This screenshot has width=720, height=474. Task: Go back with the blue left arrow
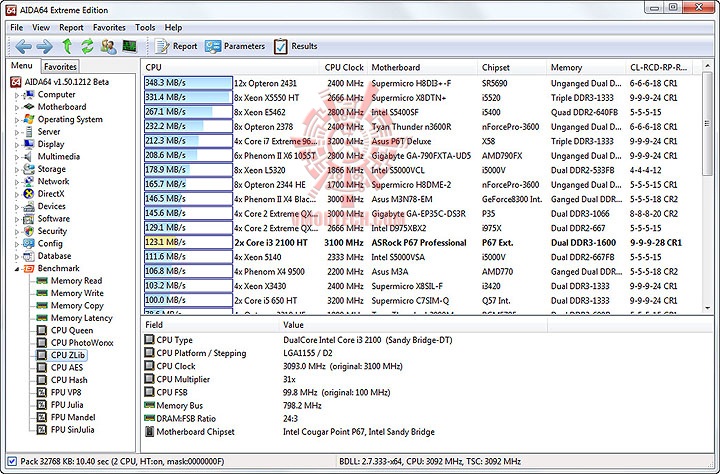pyautogui.click(x=23, y=46)
